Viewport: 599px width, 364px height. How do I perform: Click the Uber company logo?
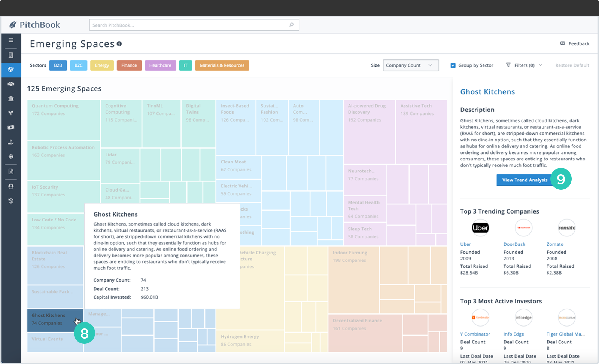pyautogui.click(x=480, y=228)
